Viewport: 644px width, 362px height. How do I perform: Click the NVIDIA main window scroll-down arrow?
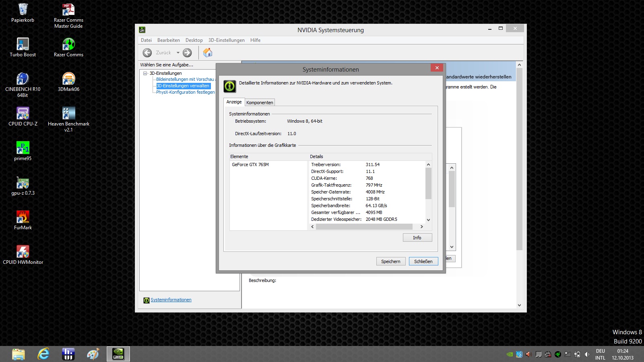click(519, 305)
